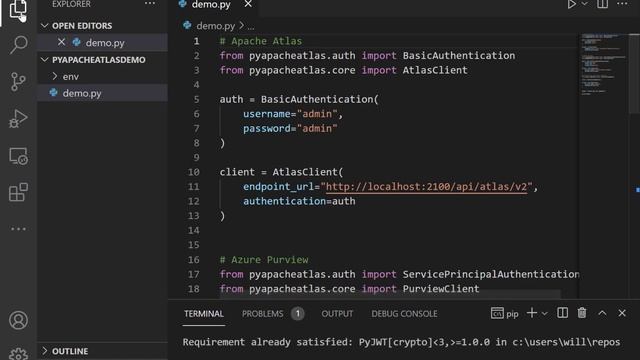This screenshot has width=640, height=360.
Task: Switch to the Debug Console tab
Action: [404, 313]
